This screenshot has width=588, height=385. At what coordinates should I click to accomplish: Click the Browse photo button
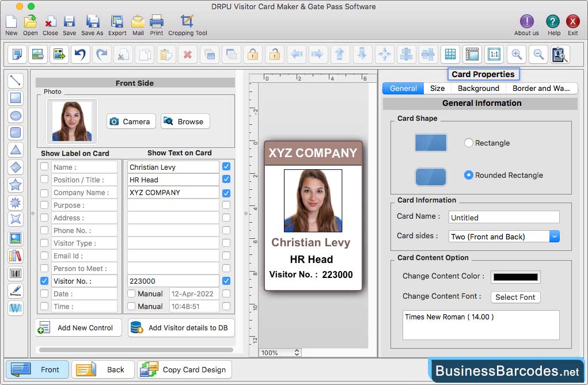coord(185,121)
